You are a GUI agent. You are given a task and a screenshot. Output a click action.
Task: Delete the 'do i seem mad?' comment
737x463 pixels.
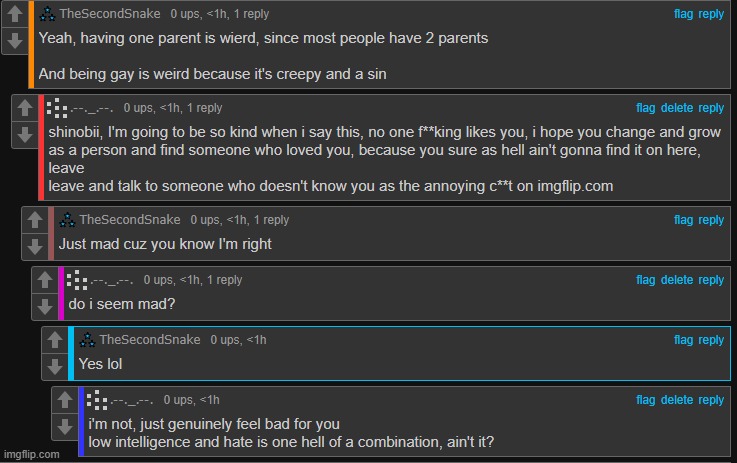coord(676,280)
